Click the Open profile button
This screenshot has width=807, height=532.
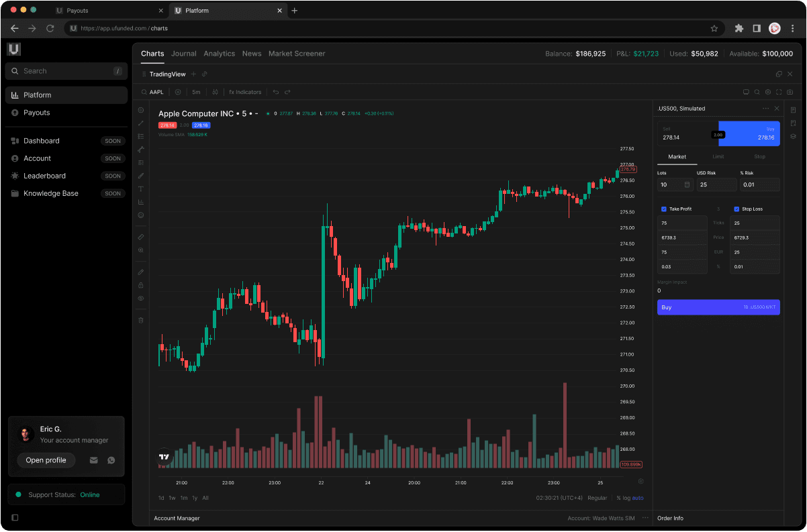(46, 460)
